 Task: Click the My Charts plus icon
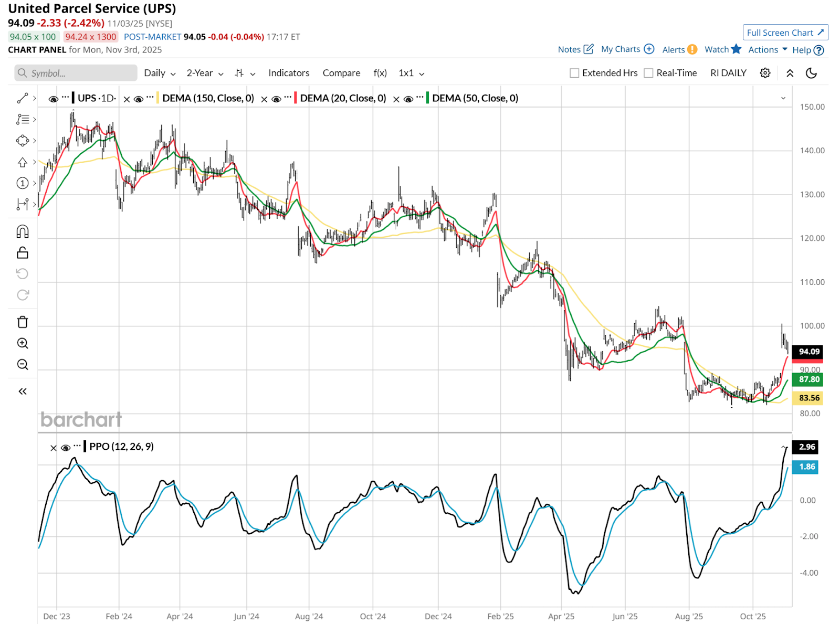pyautogui.click(x=649, y=49)
